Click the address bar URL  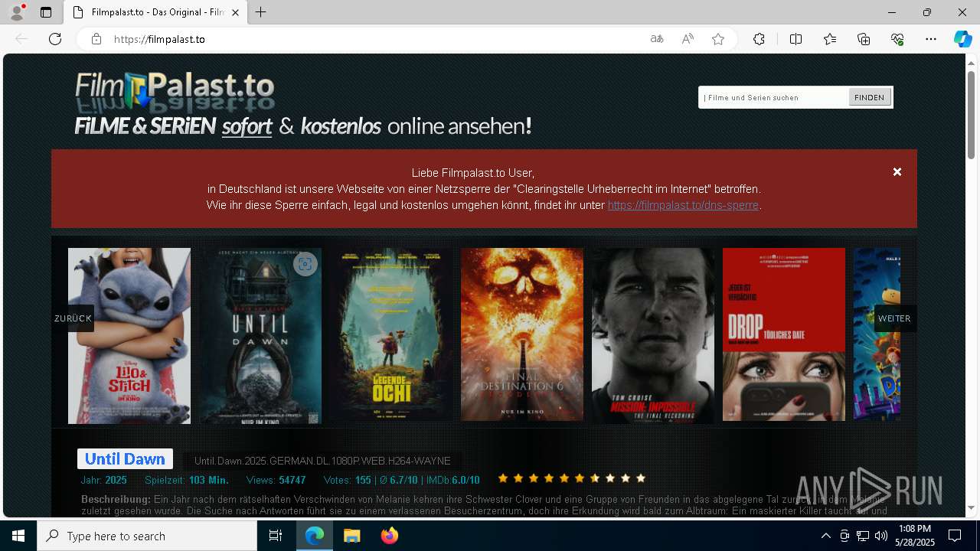pyautogui.click(x=159, y=39)
